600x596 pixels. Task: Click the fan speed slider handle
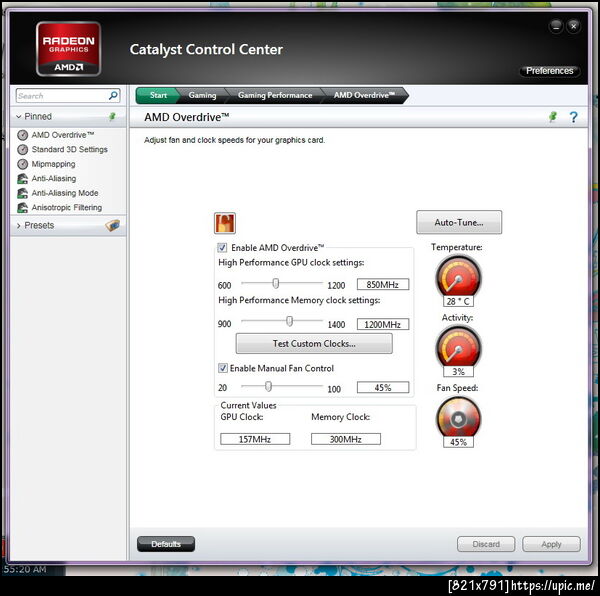tap(269, 386)
